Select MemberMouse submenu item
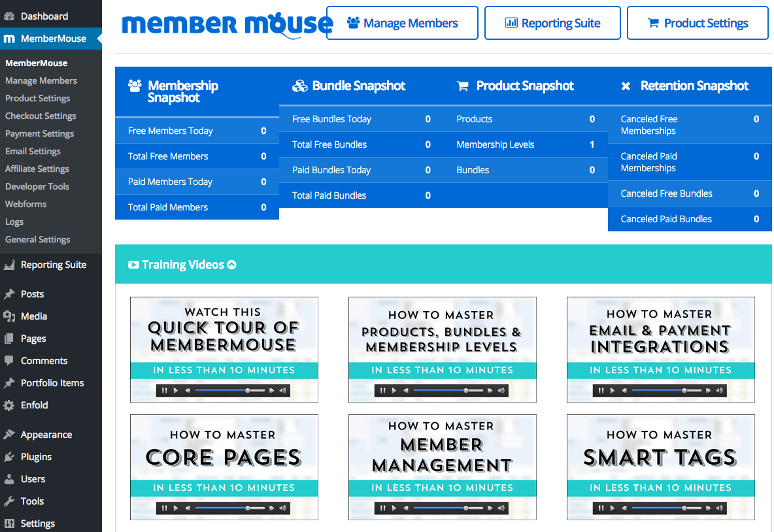The height and width of the screenshot is (532, 774). coord(37,63)
